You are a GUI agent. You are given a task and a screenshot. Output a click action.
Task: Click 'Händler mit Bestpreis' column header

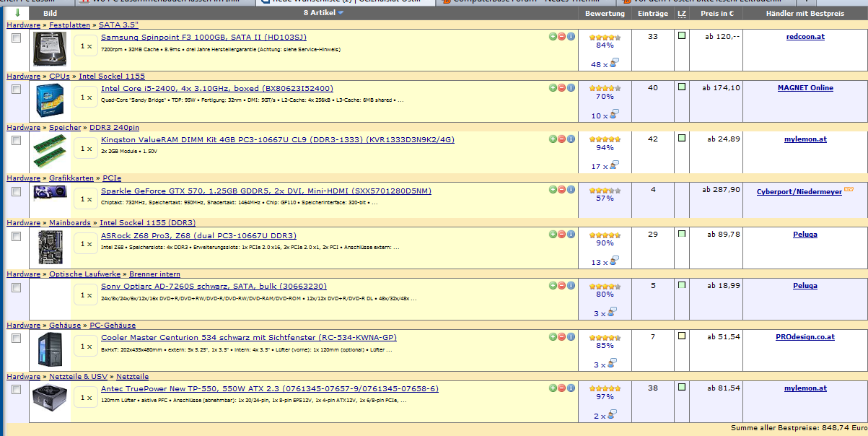[x=805, y=14]
